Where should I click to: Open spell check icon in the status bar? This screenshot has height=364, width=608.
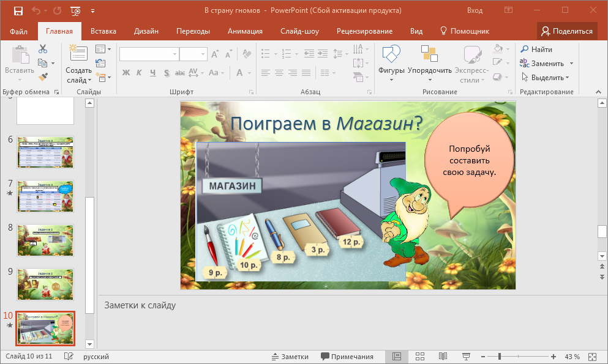[x=69, y=356]
